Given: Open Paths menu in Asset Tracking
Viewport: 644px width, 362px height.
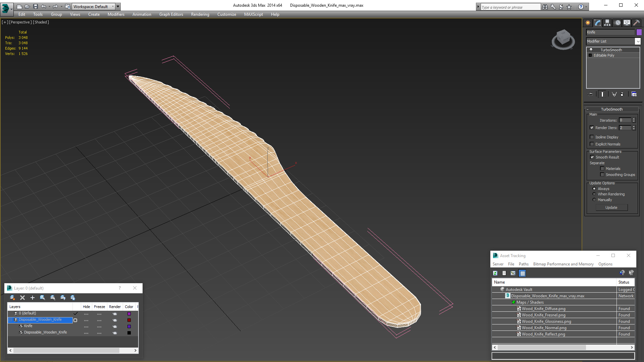Looking at the screenshot, I should pyautogui.click(x=523, y=264).
